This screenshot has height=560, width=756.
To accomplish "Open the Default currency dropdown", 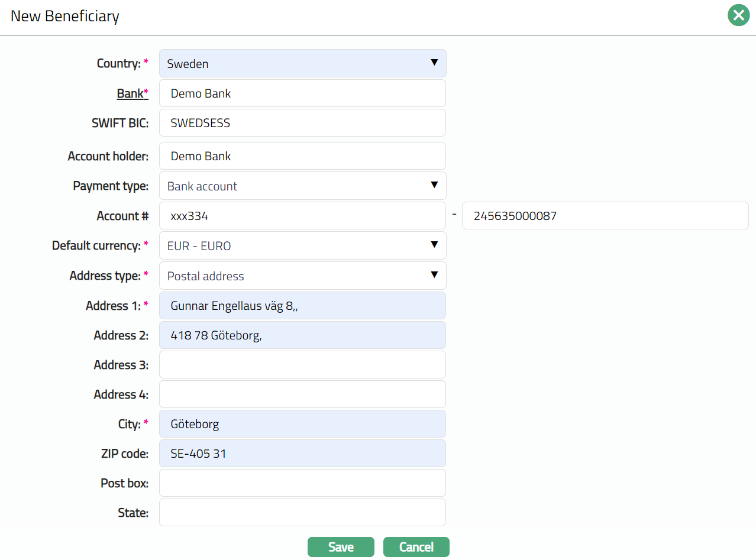I will pyautogui.click(x=302, y=245).
